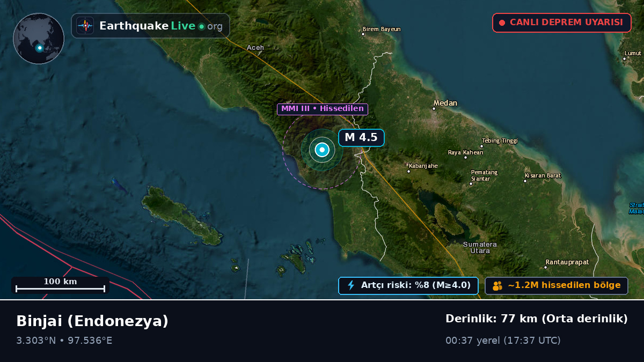
Task: Click the 00:37 yerel (17:37 UTC) time
Action: click(503, 341)
